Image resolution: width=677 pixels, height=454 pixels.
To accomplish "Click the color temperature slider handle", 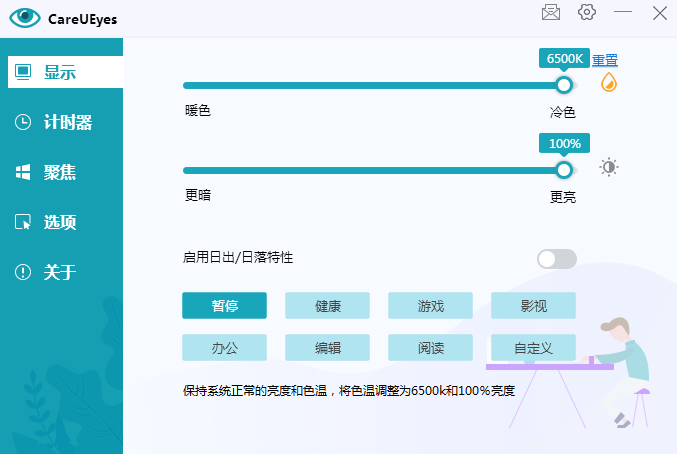I will click(x=564, y=85).
